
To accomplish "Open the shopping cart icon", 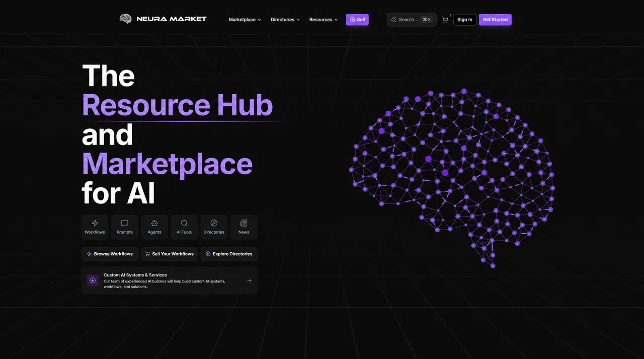I will pos(445,20).
